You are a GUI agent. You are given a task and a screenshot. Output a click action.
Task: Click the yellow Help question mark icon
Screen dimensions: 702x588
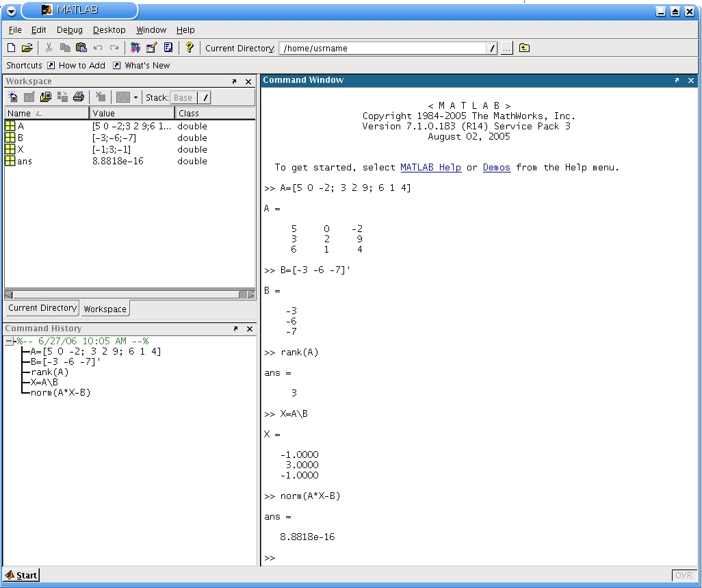click(190, 47)
